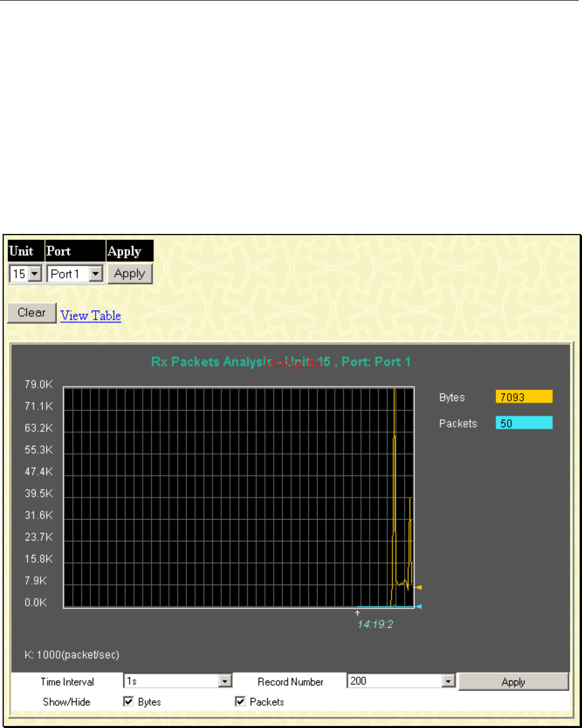Click the cyan Packets value swatch 50
This screenshot has height=728, width=582.
click(524, 423)
